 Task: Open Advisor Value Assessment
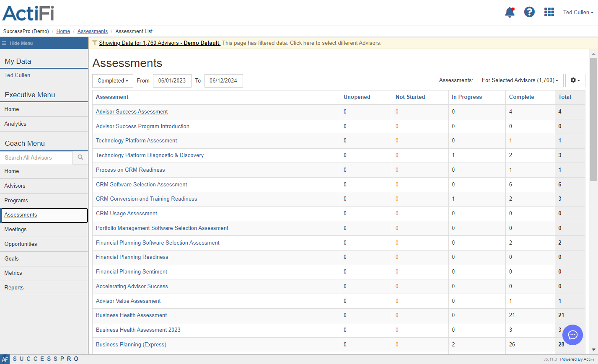128,301
